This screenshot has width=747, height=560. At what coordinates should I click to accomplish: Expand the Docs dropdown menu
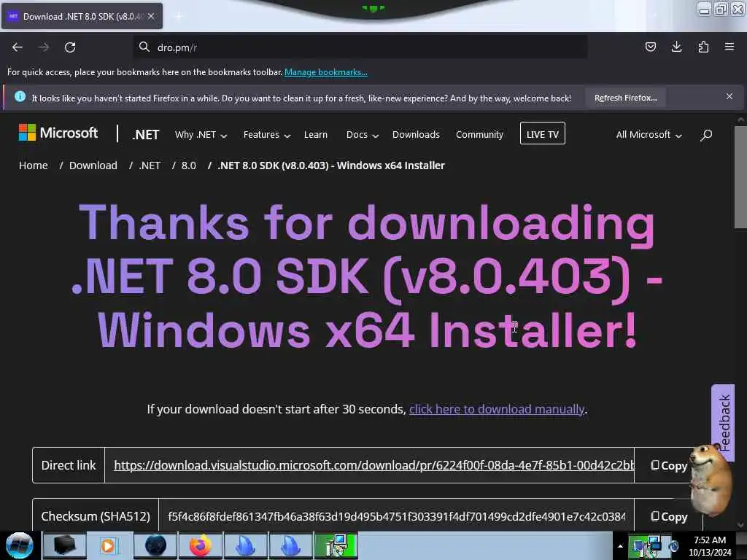coord(362,135)
